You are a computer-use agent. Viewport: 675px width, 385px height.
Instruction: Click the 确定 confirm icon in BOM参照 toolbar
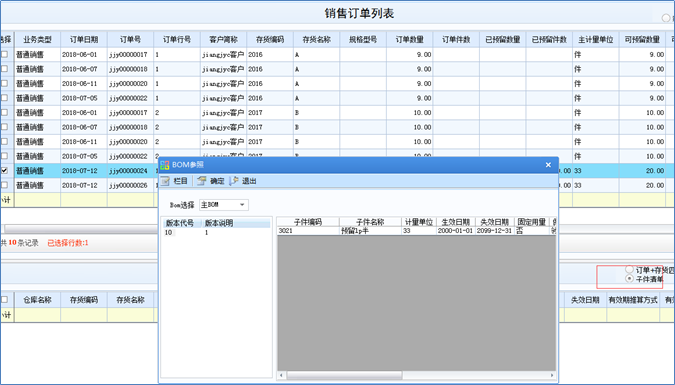point(201,181)
